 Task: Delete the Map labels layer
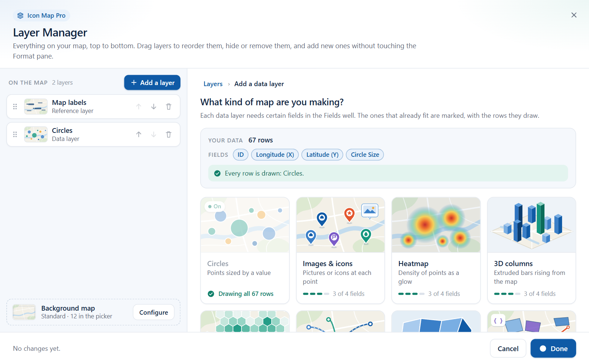[x=169, y=106]
